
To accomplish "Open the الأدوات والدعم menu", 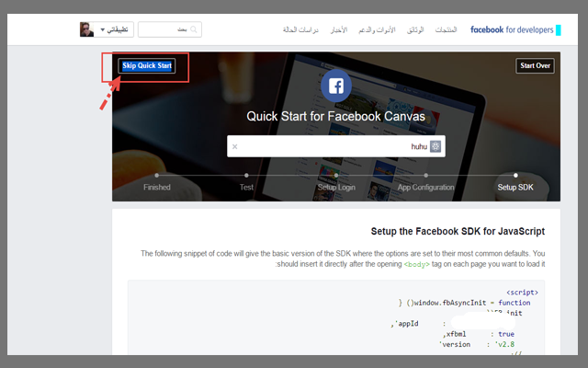I will (377, 29).
